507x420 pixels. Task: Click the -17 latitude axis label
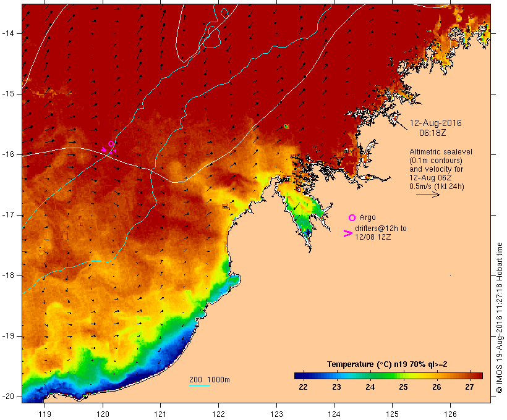(8, 215)
